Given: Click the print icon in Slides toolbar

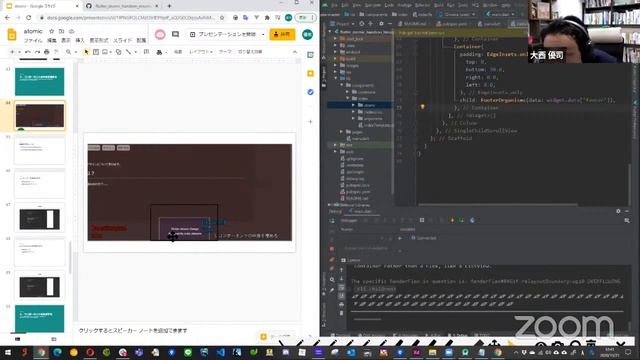Looking at the screenshot, I should click(x=47, y=52).
